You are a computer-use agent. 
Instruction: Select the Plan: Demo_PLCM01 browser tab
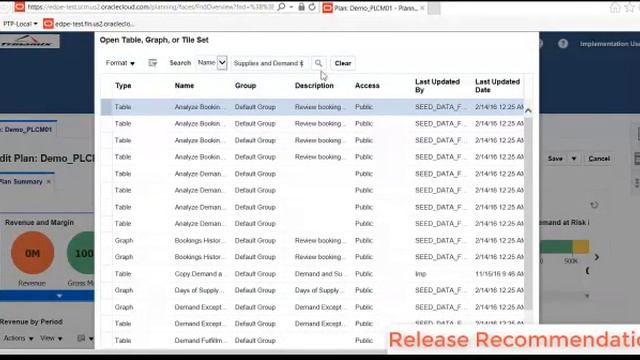pyautogui.click(x=376, y=8)
